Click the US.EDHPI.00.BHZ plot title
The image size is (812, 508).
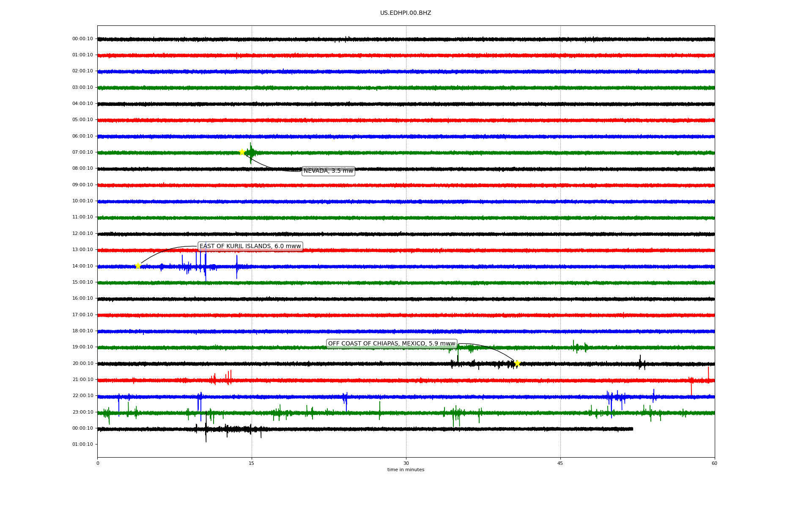406,13
